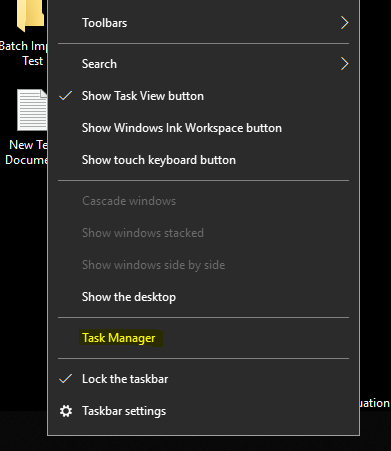Select Show windows side by side

tap(203, 265)
